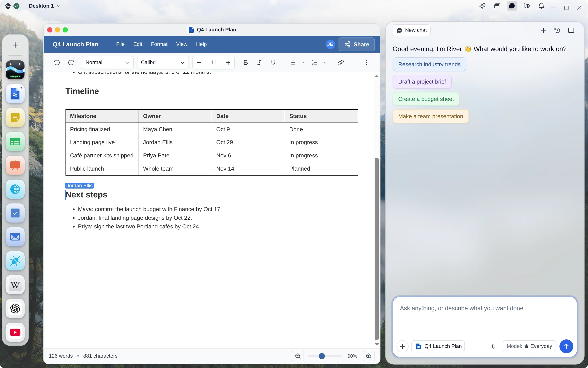The width and height of the screenshot is (588, 368).
Task: Select the Create a budget sheet suggestion
Action: tap(426, 99)
